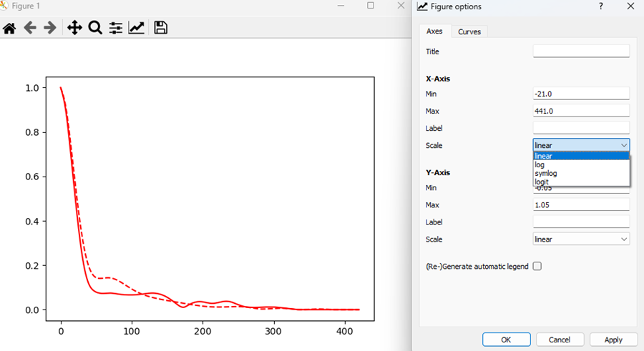Click the Save figure floppy icon
The image size is (644, 351).
[x=161, y=28]
